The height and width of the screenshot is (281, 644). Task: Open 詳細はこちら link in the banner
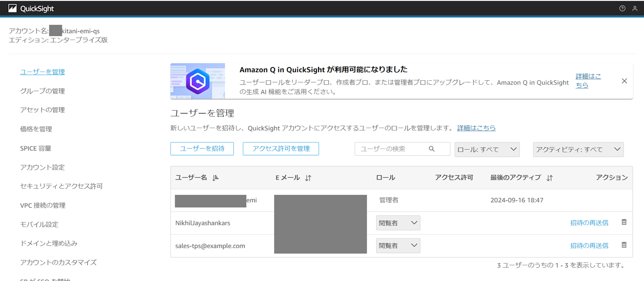click(x=588, y=81)
